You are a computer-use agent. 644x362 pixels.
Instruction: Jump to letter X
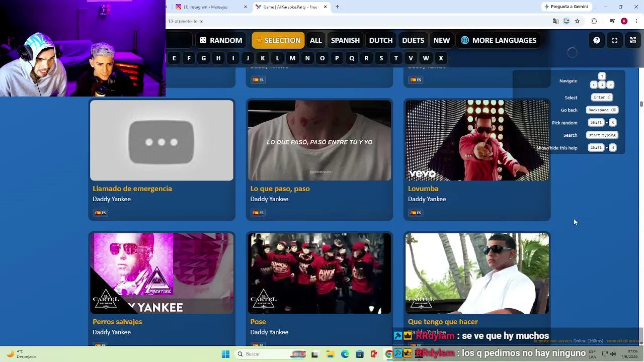[x=441, y=58]
